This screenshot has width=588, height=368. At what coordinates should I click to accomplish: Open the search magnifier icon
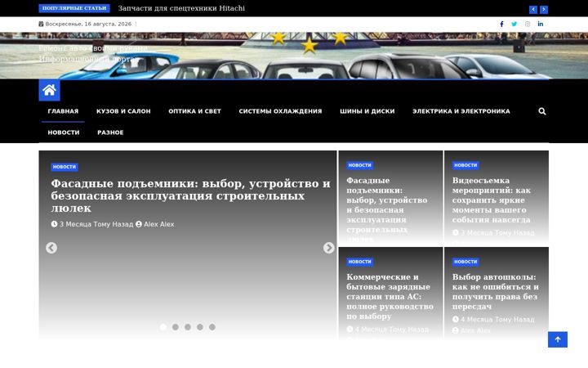pyautogui.click(x=542, y=111)
